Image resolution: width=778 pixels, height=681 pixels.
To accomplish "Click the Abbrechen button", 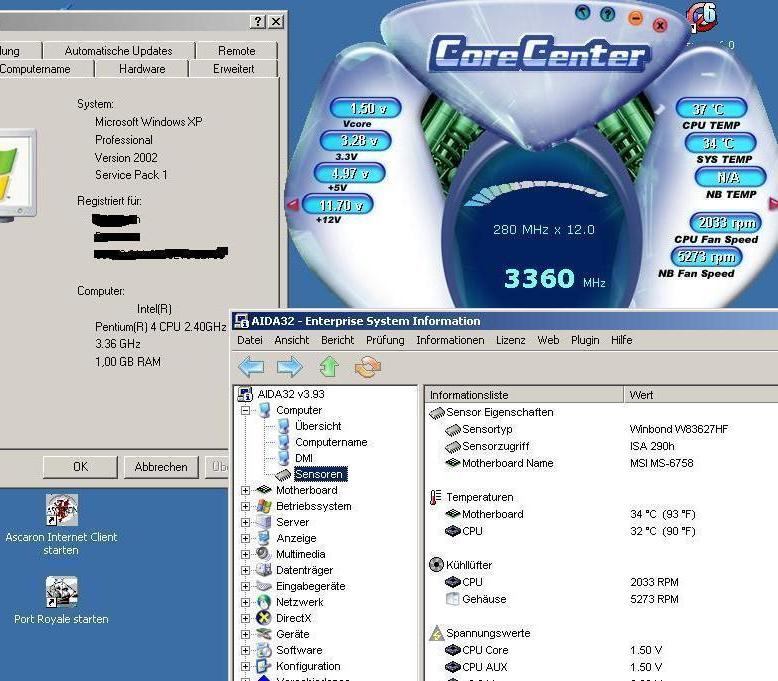I will (x=161, y=467).
